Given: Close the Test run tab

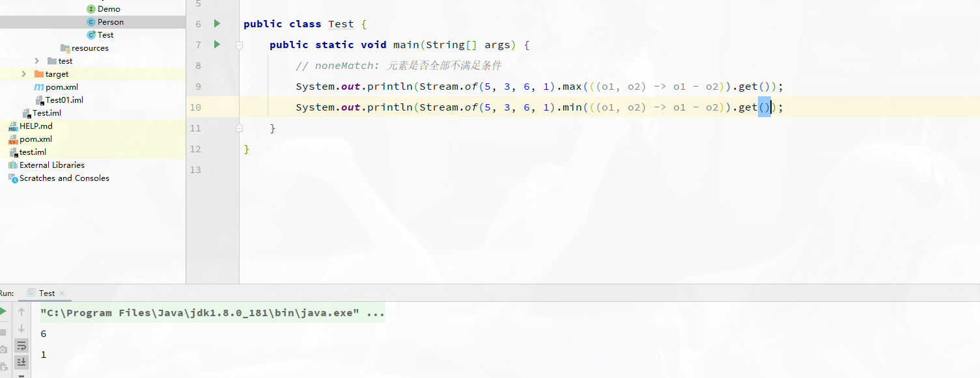Looking at the screenshot, I should (x=61, y=293).
